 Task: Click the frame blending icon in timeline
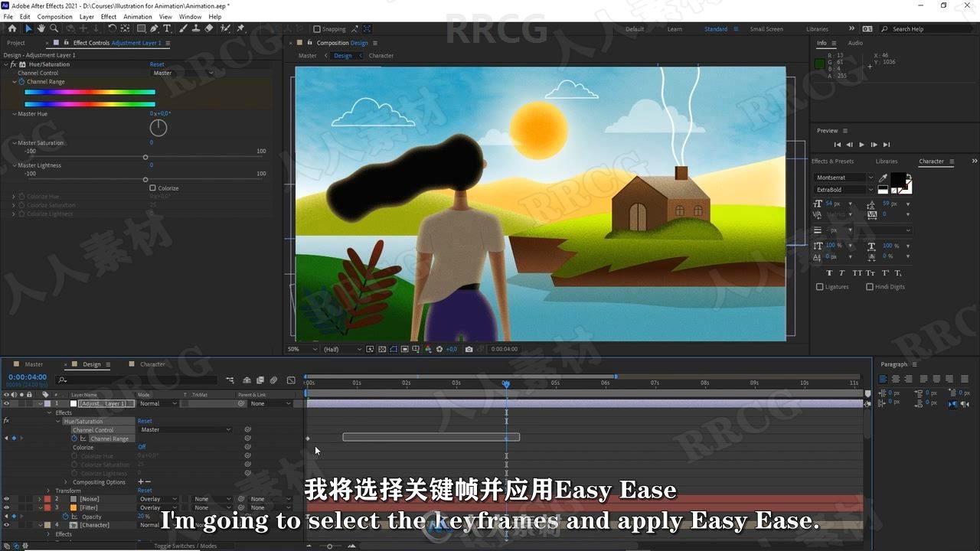260,380
